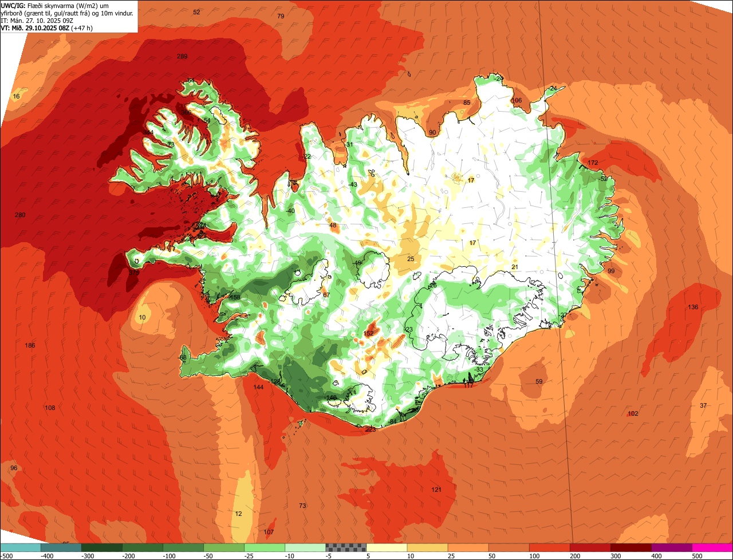Click the map value 107
733x560 pixels.
point(269,532)
